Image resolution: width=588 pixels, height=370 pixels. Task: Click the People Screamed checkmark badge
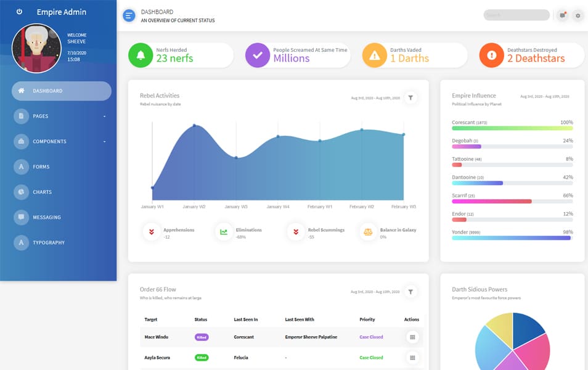[x=257, y=54]
